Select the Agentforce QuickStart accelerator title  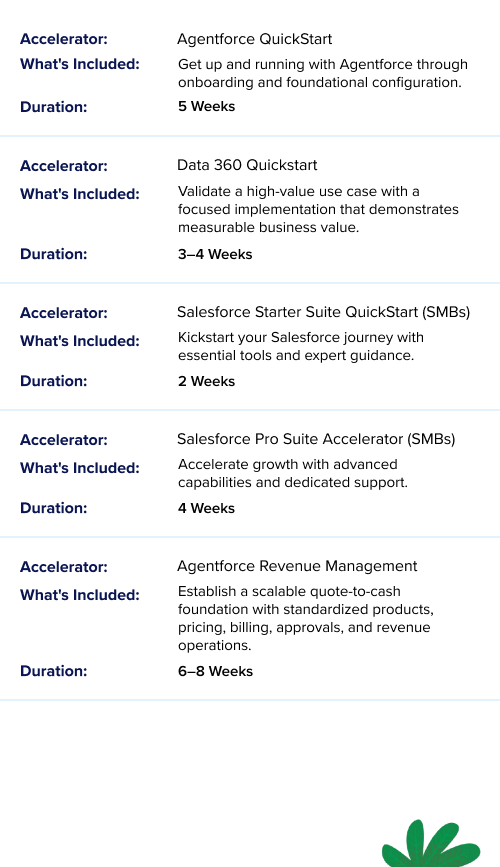click(x=254, y=39)
